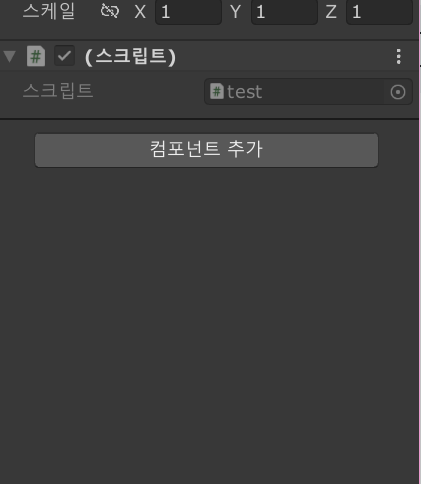Image resolution: width=421 pixels, height=484 pixels.
Task: Click the 스케일 property label
Action: (49, 11)
